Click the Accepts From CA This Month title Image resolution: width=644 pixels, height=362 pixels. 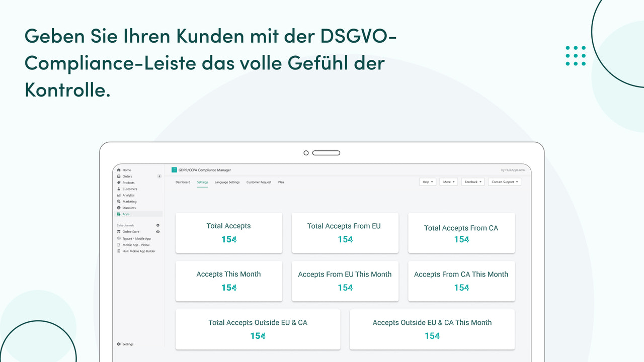(x=461, y=275)
